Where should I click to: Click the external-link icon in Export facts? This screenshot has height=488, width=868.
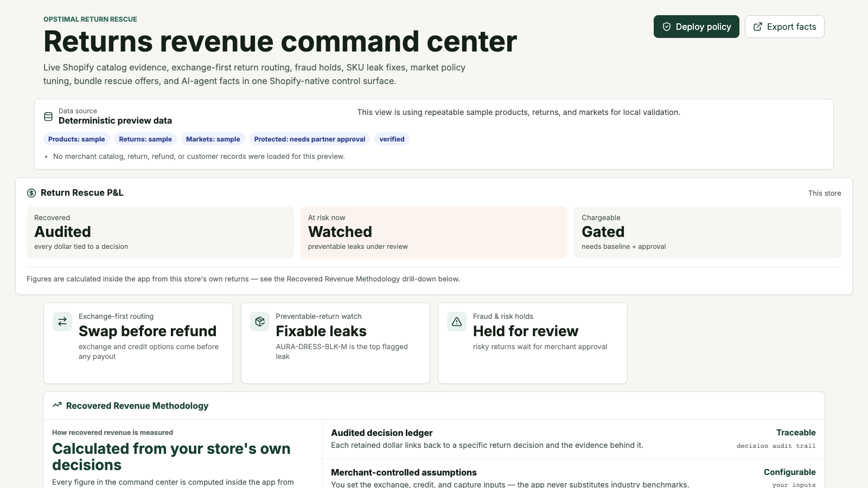(x=758, y=27)
